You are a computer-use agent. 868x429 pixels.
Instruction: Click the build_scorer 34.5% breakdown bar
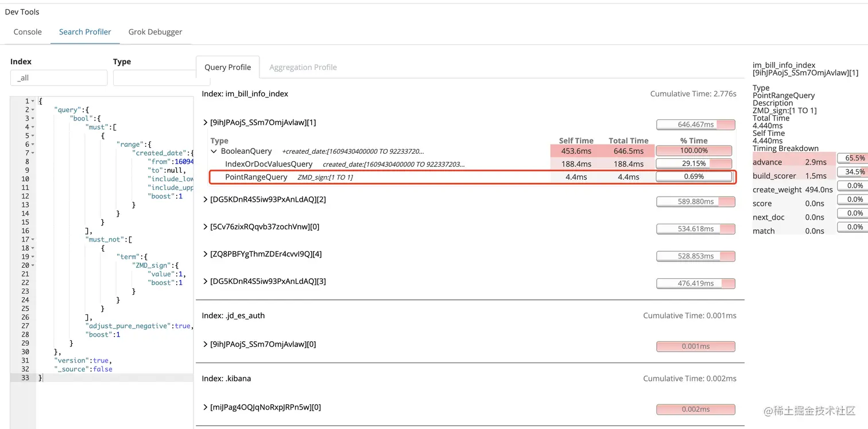point(853,171)
